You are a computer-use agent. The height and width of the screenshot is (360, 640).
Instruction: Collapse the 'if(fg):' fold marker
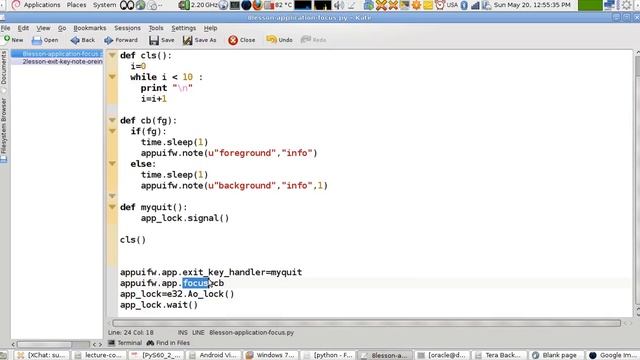click(112, 131)
